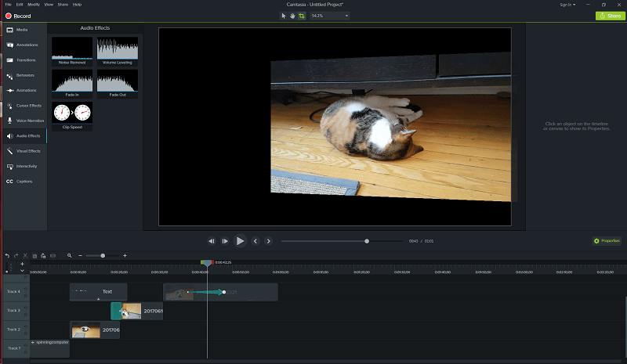
Task: Toggle Track 2 lock icon
Action: click(x=26, y=333)
